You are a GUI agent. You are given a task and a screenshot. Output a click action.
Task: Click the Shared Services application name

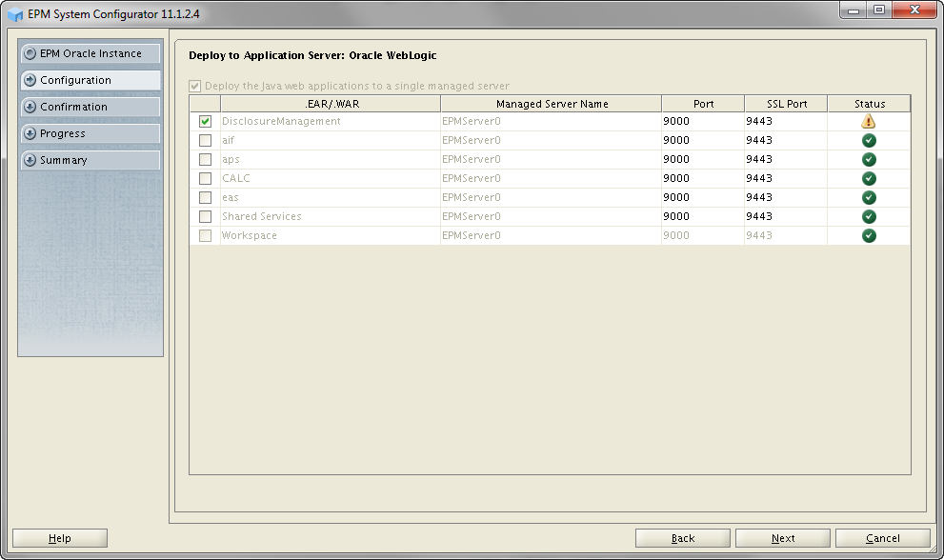pos(261,217)
